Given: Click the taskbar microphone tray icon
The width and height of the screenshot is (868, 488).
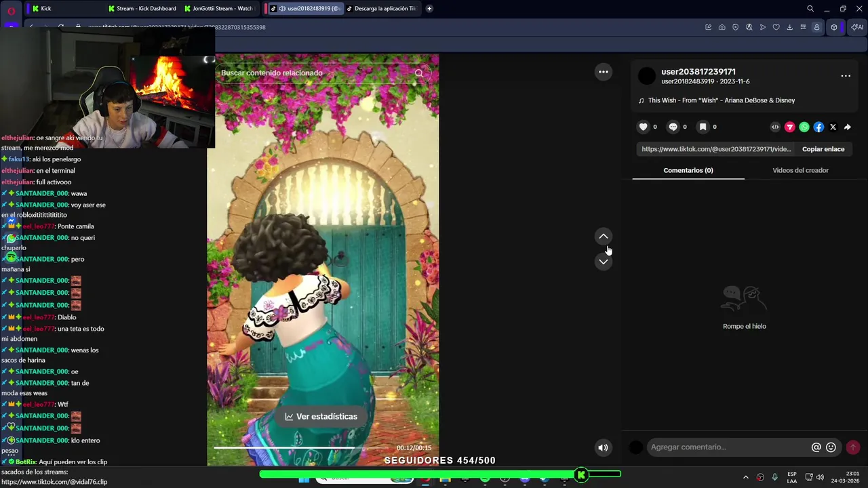Looking at the screenshot, I should tap(774, 477).
